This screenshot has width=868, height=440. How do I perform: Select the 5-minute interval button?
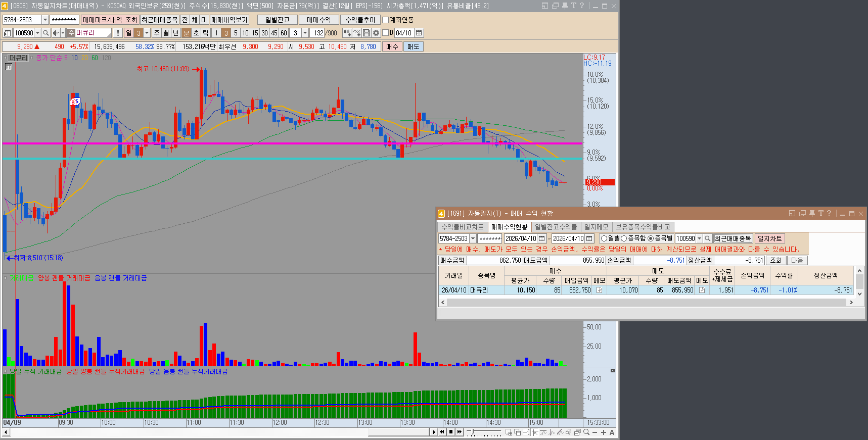[236, 33]
